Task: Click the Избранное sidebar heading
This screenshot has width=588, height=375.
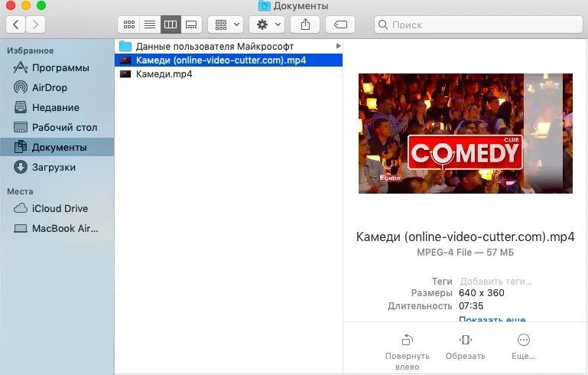Action: tap(31, 51)
